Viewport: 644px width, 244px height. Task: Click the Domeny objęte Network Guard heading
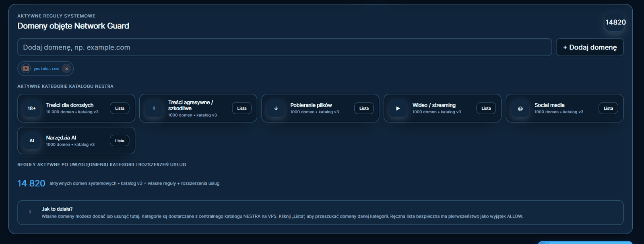pyautogui.click(x=73, y=26)
